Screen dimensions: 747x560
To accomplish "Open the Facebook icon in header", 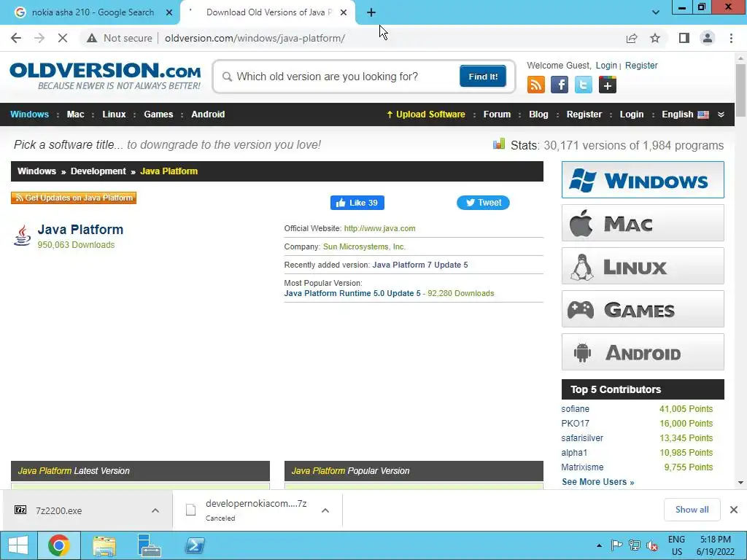I will (560, 85).
